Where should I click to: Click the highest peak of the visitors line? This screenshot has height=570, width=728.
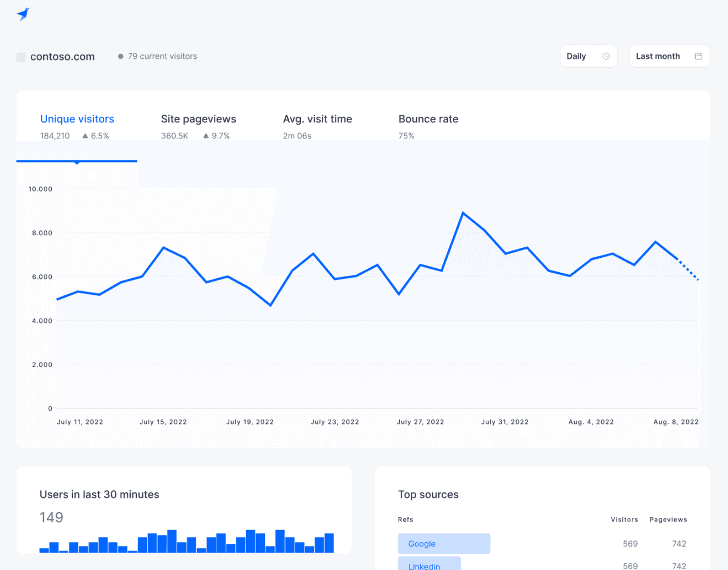(x=463, y=213)
